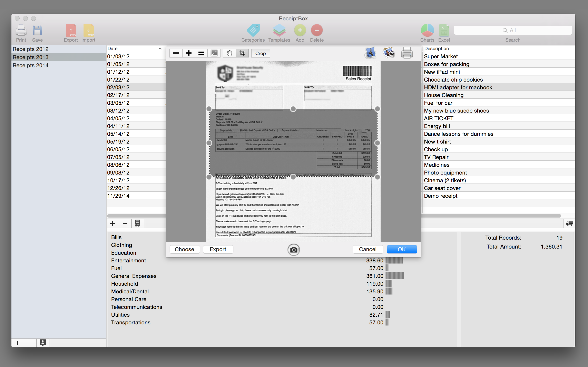Zoom in the receipt image
Image resolution: width=588 pixels, height=367 pixels.
click(x=189, y=53)
